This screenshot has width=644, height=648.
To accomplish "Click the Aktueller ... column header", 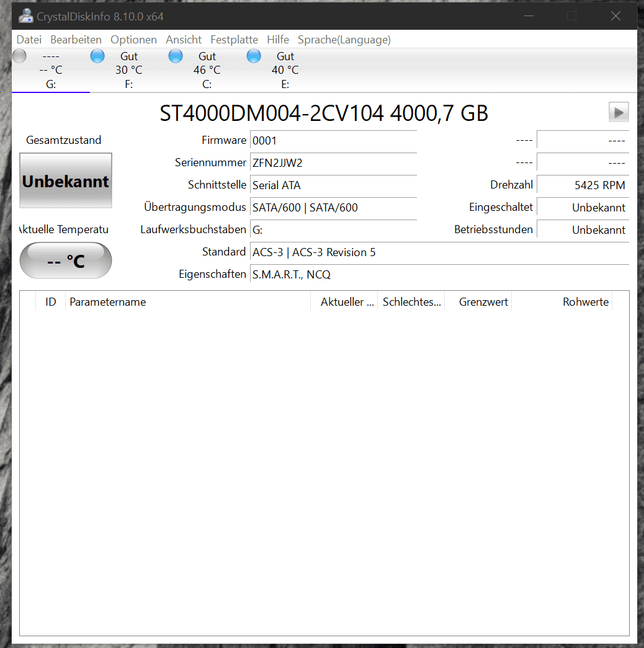I will (x=344, y=302).
